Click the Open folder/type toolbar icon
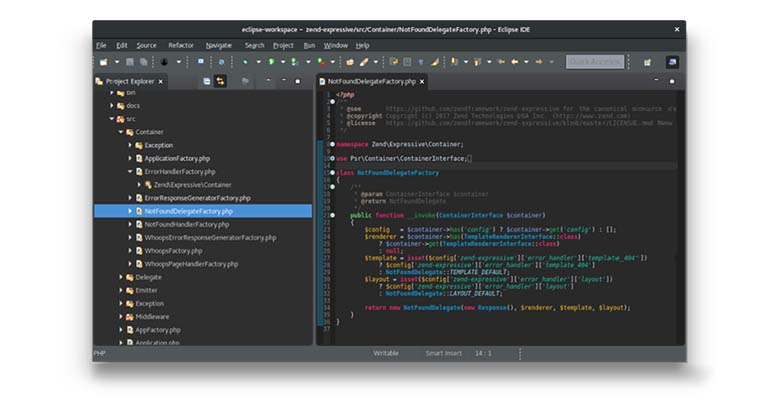The image size is (768, 403). tap(350, 62)
